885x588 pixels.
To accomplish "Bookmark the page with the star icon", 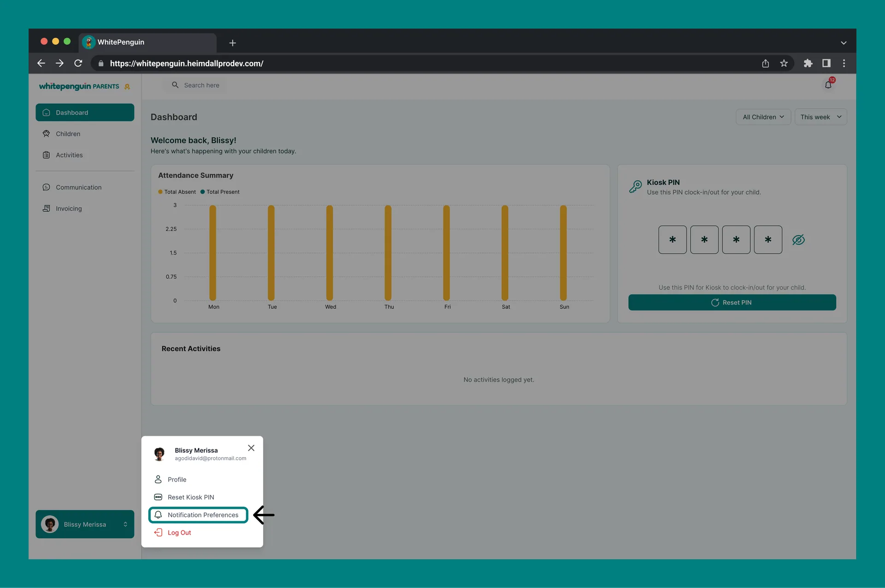I will click(x=784, y=63).
